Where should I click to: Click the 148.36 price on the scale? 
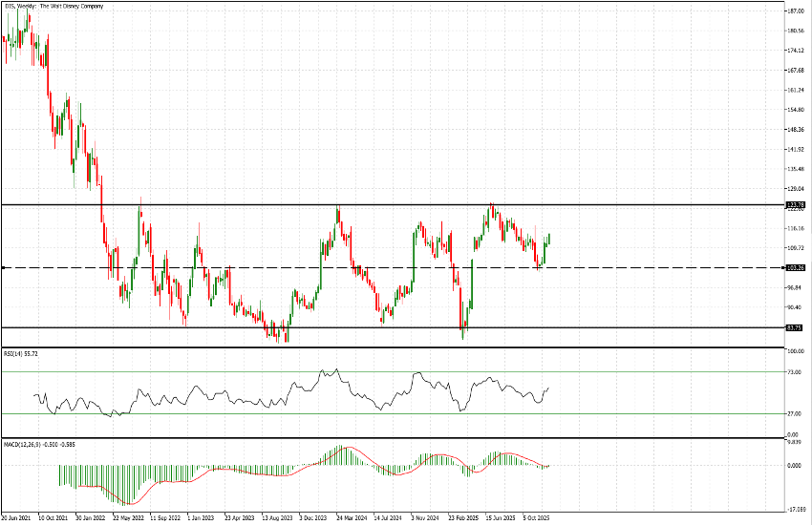pyautogui.click(x=795, y=130)
